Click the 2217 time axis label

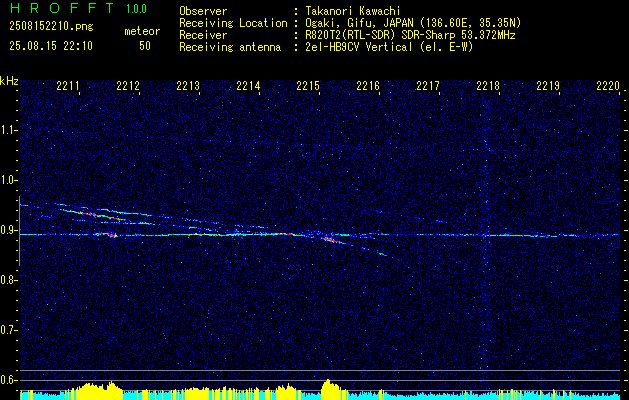(x=428, y=85)
